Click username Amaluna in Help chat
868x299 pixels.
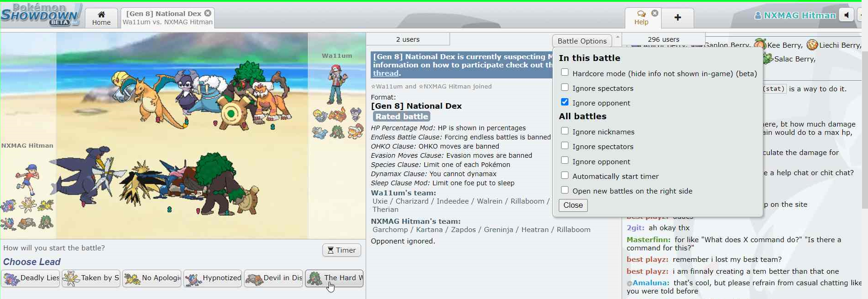pos(651,283)
